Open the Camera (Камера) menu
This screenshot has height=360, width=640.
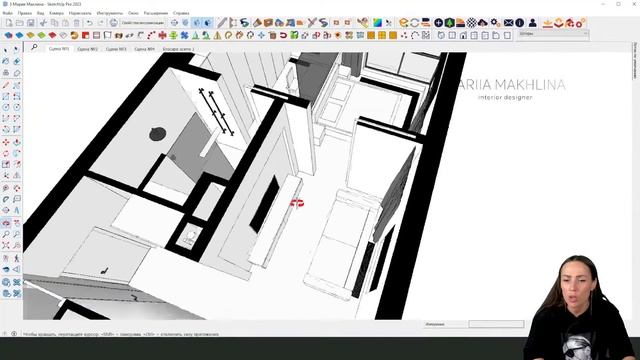pos(56,13)
